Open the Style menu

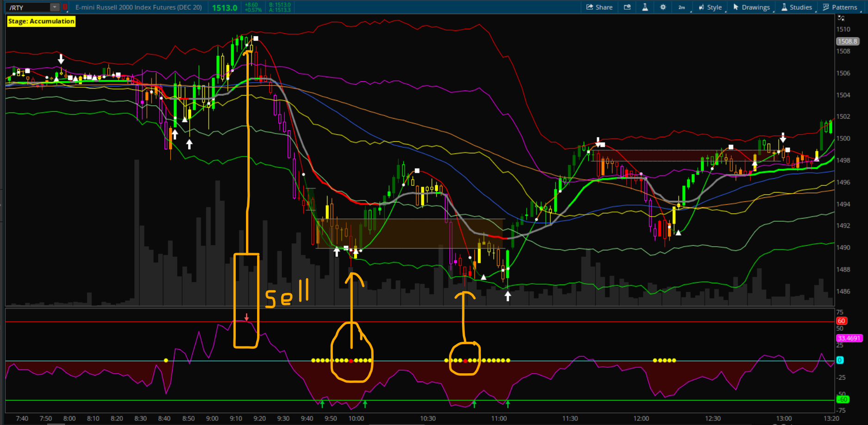click(710, 7)
